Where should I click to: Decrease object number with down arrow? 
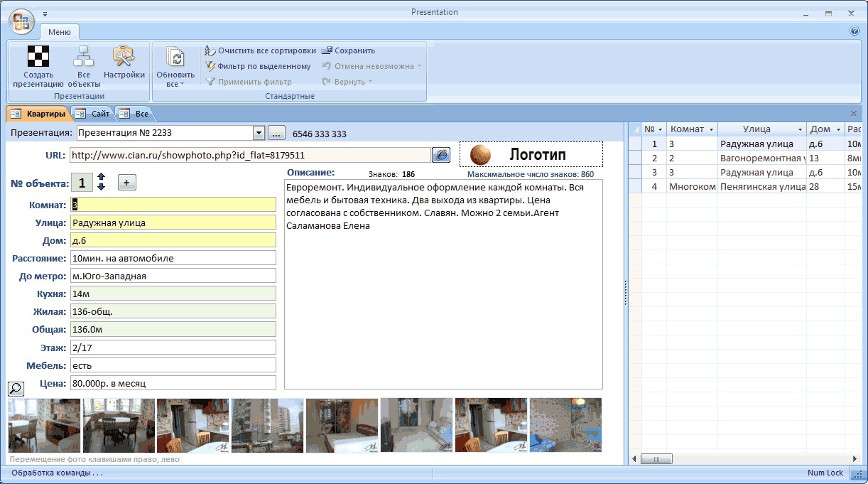click(101, 186)
